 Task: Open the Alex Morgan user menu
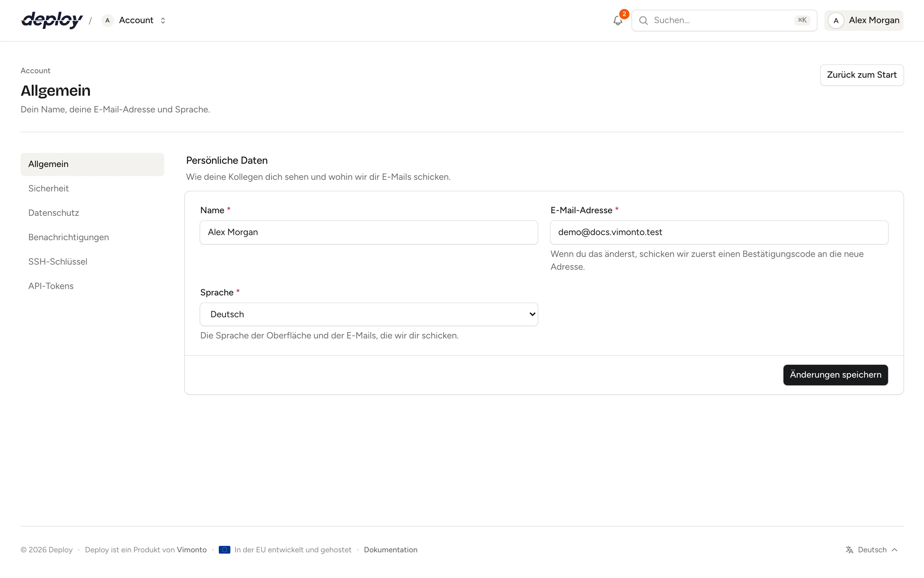[x=864, y=21]
